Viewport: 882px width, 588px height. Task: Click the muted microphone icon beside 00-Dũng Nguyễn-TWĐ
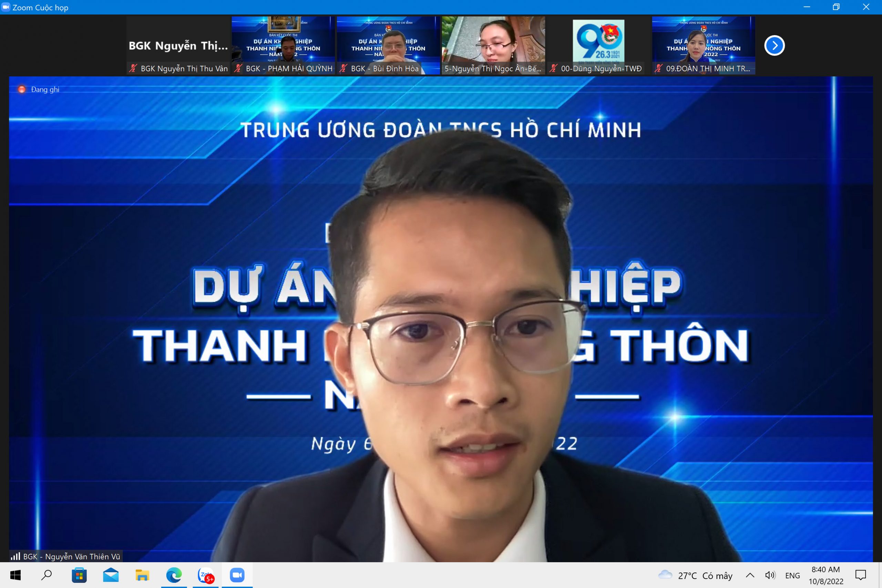[x=554, y=68]
